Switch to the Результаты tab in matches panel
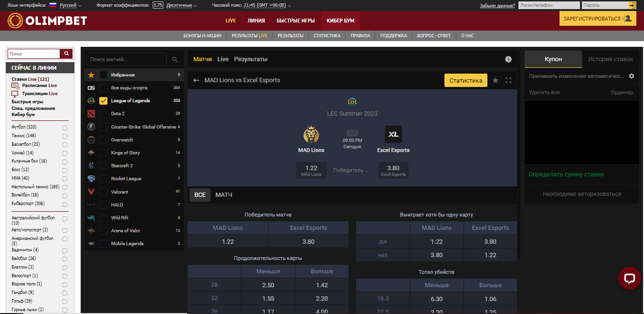644x314 pixels. [251, 59]
